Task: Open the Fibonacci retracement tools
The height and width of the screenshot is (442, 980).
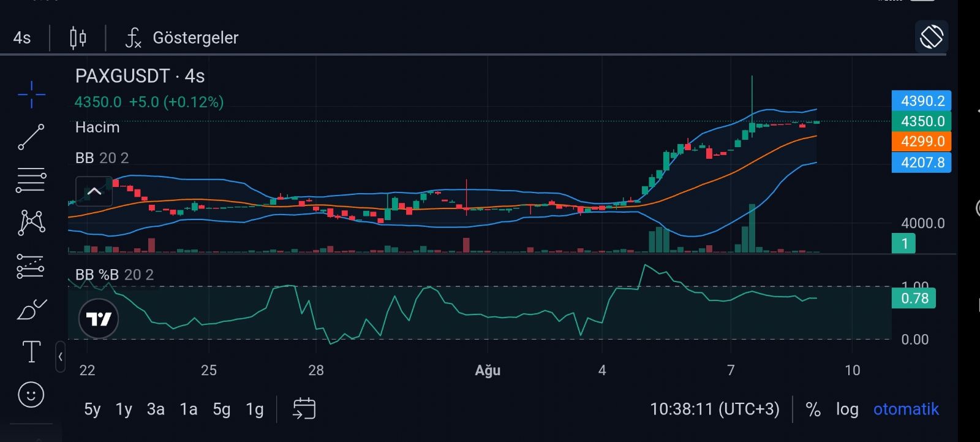Action: [x=31, y=180]
